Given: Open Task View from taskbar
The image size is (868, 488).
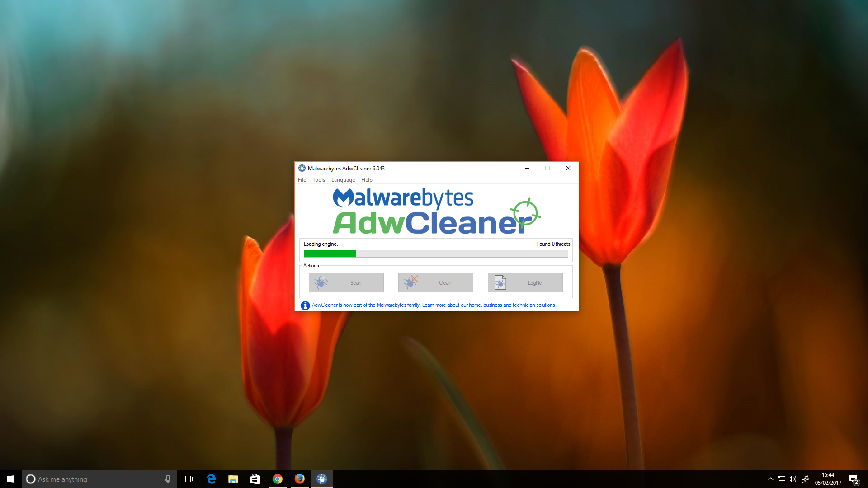Looking at the screenshot, I should coord(188,479).
